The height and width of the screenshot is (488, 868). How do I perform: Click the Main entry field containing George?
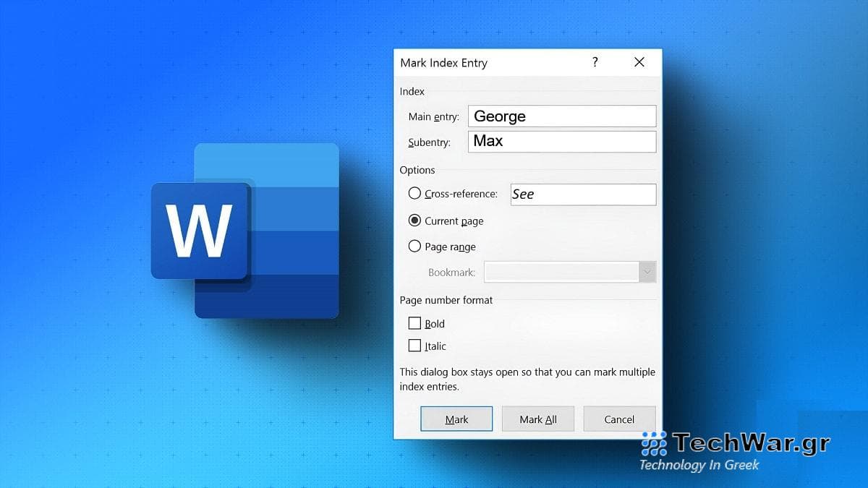(562, 116)
